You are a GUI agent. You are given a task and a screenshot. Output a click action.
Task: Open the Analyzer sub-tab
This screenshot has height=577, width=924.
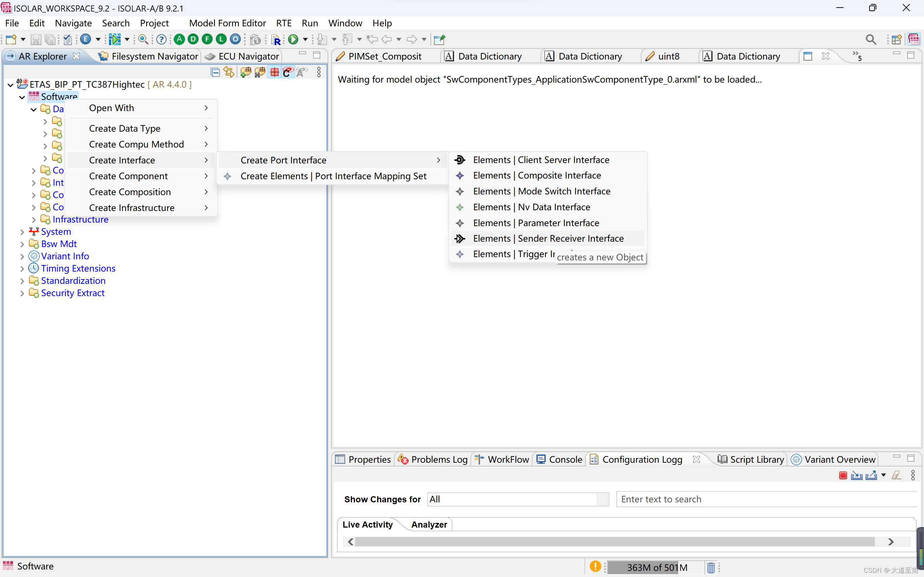(x=429, y=525)
